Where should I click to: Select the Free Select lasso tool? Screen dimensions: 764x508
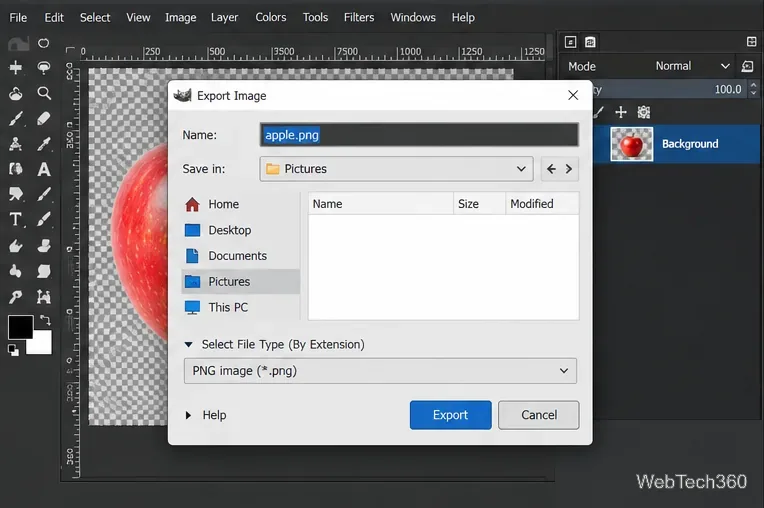pyautogui.click(x=44, y=67)
